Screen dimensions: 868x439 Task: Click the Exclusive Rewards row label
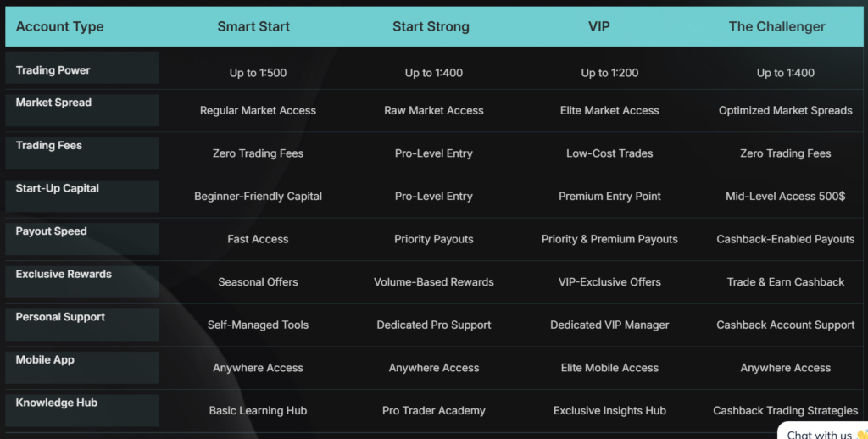(x=64, y=274)
